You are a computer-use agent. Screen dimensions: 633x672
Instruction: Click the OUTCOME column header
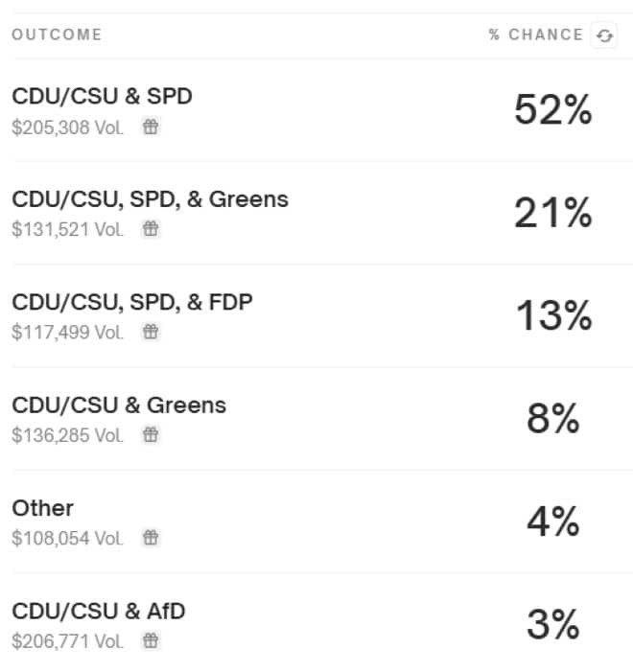pyautogui.click(x=57, y=35)
